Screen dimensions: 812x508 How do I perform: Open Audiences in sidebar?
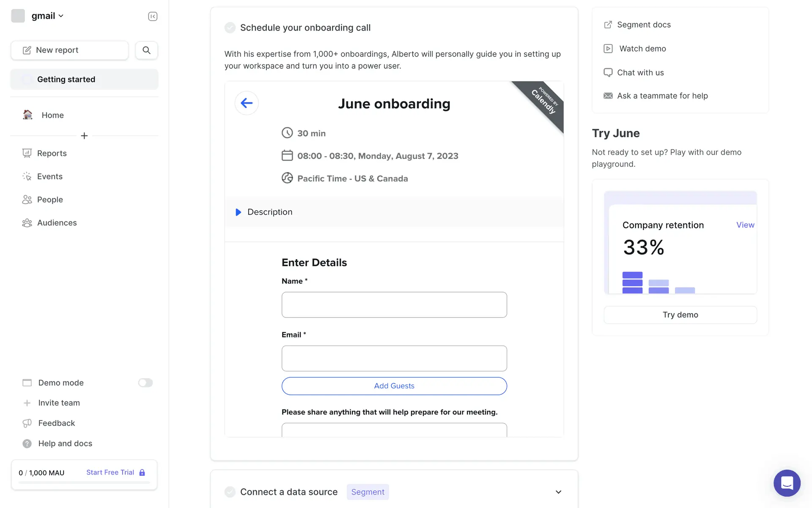[57, 223]
